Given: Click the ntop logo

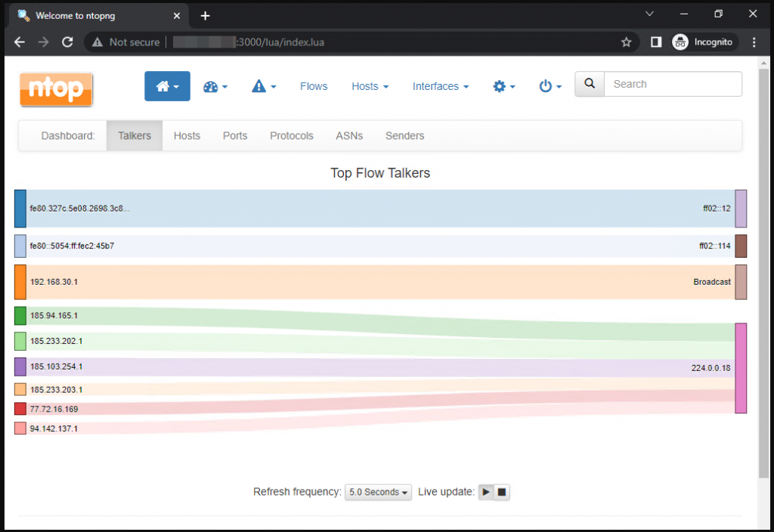Looking at the screenshot, I should [x=57, y=88].
